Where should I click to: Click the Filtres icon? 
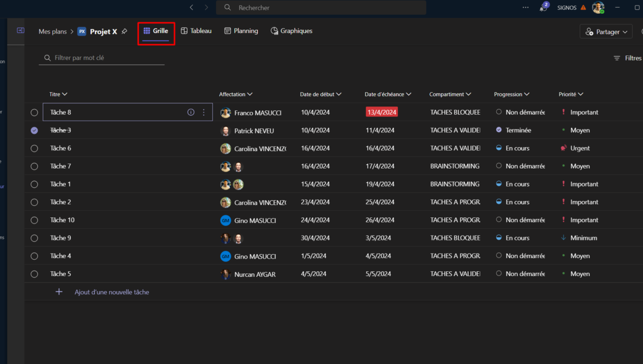coord(617,58)
